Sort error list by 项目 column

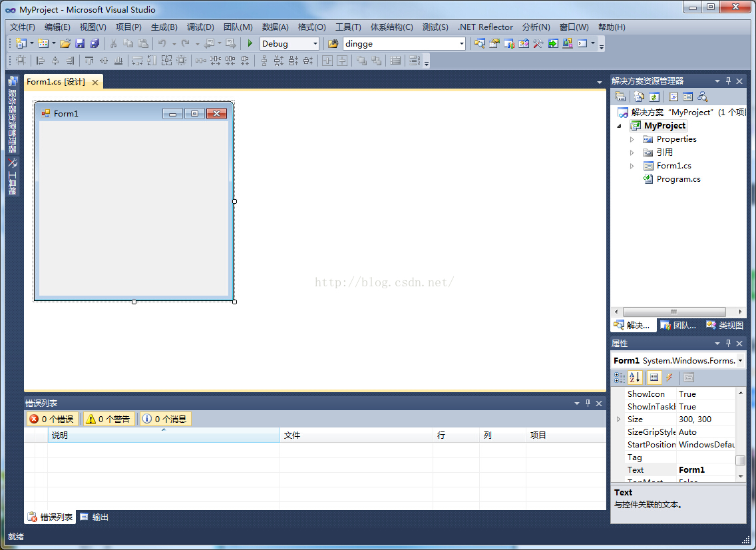point(566,435)
